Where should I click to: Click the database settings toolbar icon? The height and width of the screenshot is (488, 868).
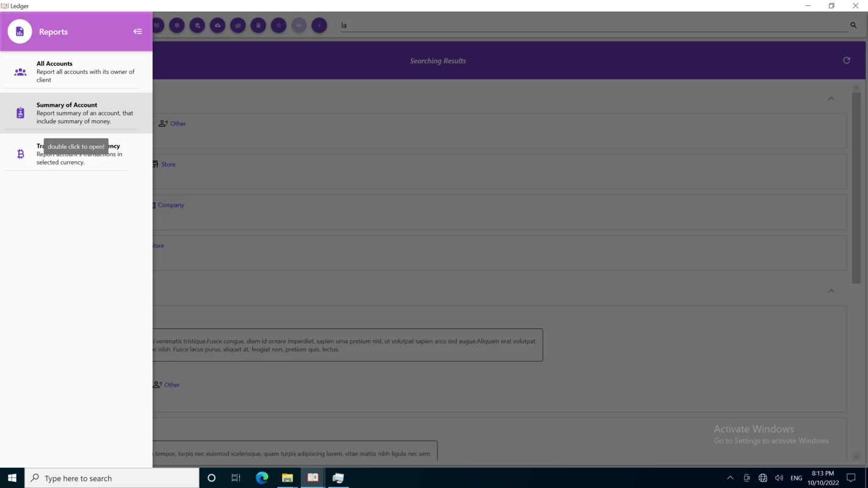coord(197,26)
